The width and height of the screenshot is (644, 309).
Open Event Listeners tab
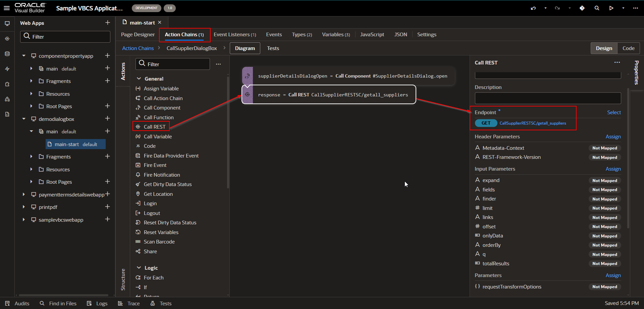[235, 35]
